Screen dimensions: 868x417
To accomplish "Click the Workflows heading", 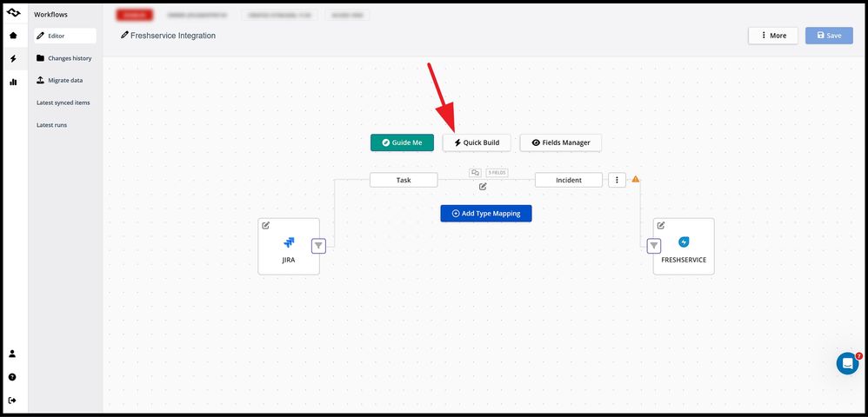I will click(x=51, y=15).
